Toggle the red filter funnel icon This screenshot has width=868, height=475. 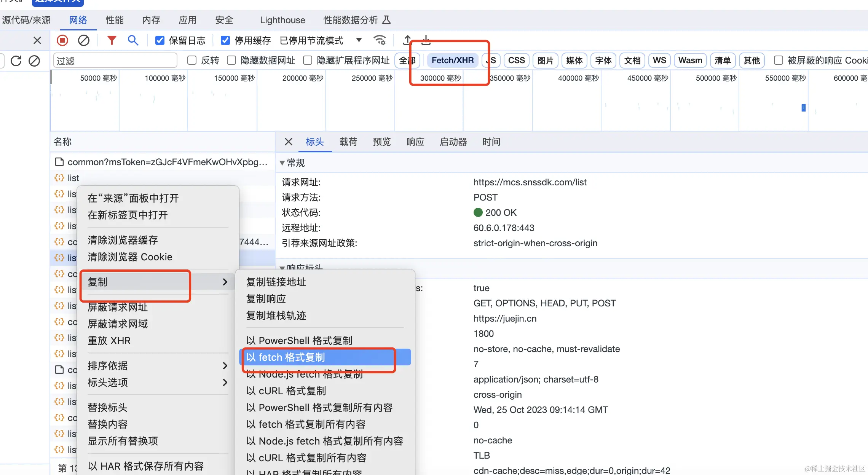(112, 40)
